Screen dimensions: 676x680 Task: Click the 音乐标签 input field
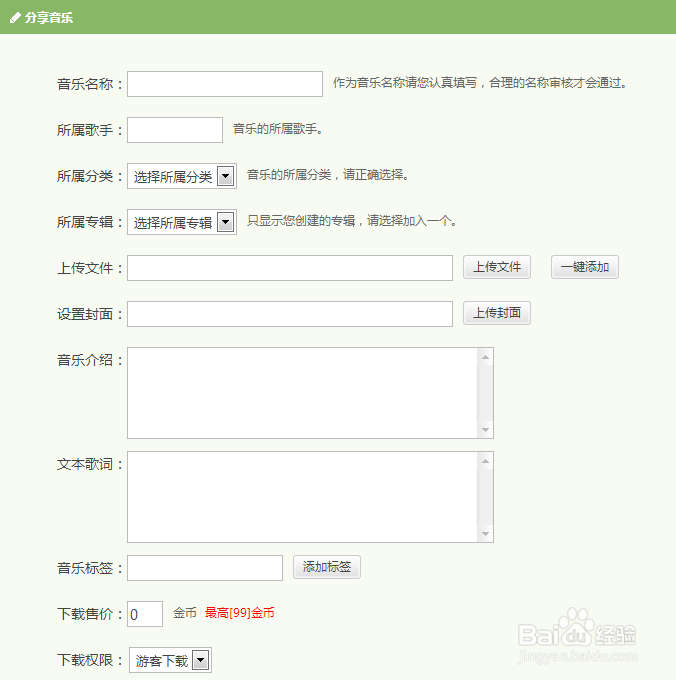tap(205, 568)
